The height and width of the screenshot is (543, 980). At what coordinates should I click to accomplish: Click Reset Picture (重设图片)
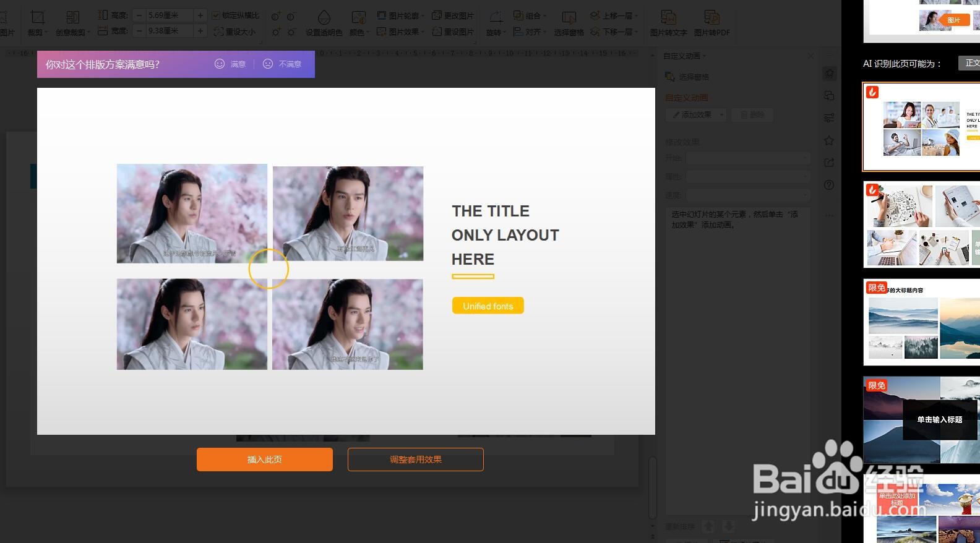click(453, 32)
